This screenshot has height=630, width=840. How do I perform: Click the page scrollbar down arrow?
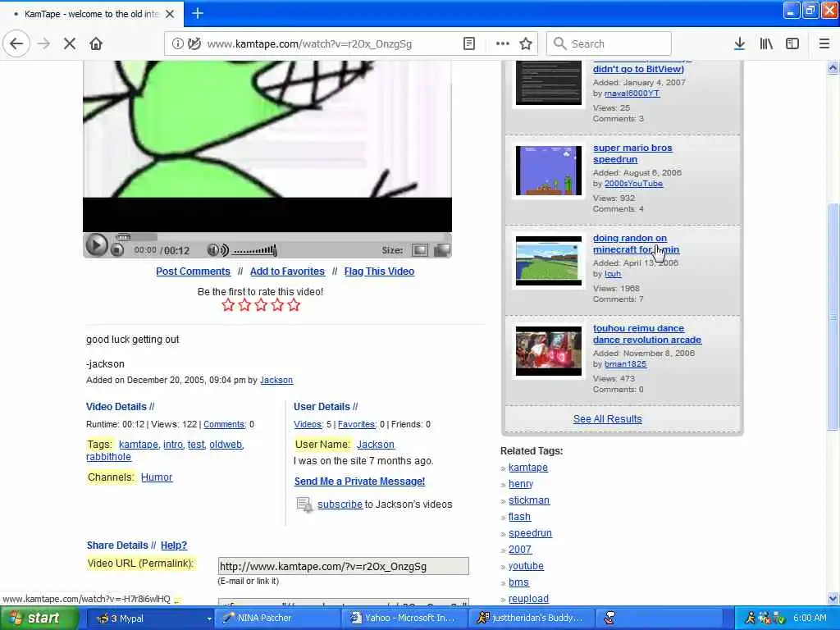click(x=833, y=598)
